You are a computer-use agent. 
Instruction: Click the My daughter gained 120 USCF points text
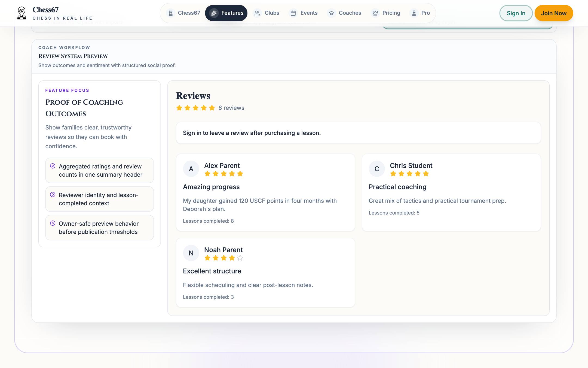click(260, 205)
